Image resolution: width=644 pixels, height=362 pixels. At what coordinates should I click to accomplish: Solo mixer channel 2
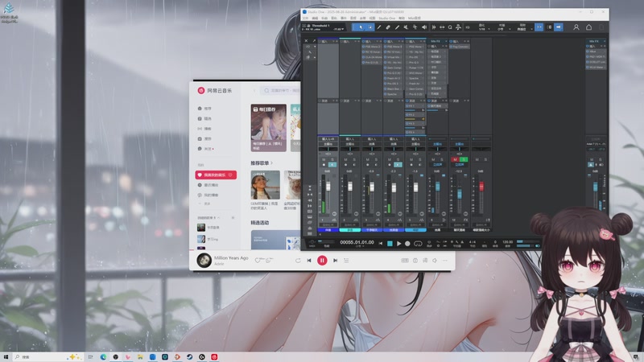tap(354, 159)
